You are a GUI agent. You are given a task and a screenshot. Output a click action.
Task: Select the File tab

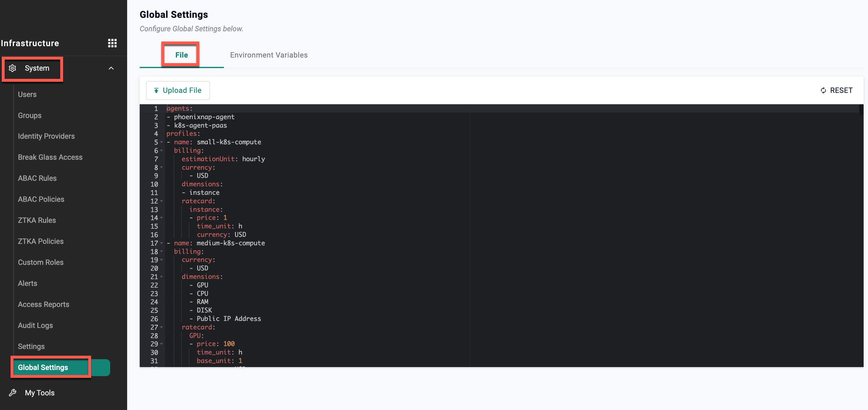click(181, 55)
